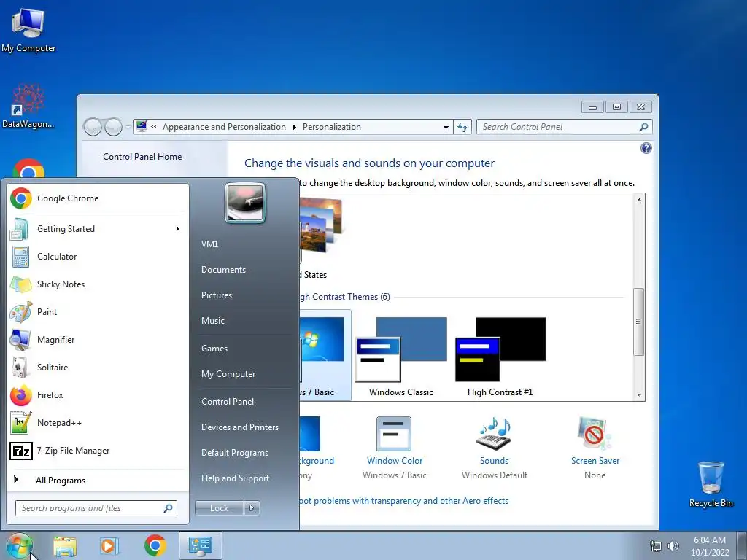Open the shutdown options arrow beside Lock
This screenshot has height=560, width=747.
coord(252,508)
